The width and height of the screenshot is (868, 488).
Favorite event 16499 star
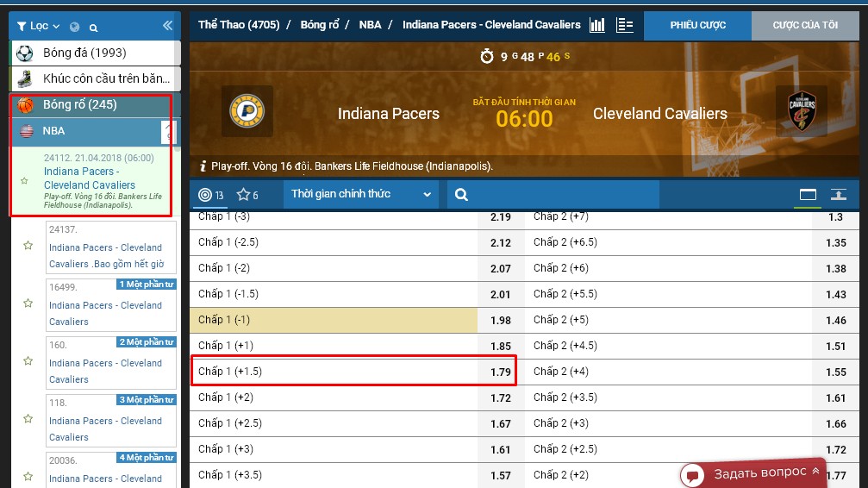pyautogui.click(x=28, y=303)
